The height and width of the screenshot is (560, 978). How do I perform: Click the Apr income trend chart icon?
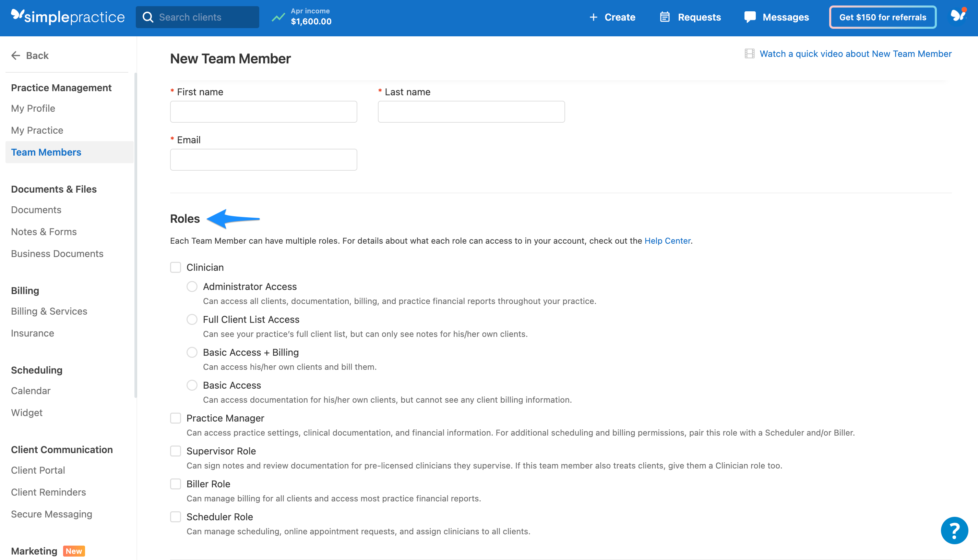click(278, 17)
